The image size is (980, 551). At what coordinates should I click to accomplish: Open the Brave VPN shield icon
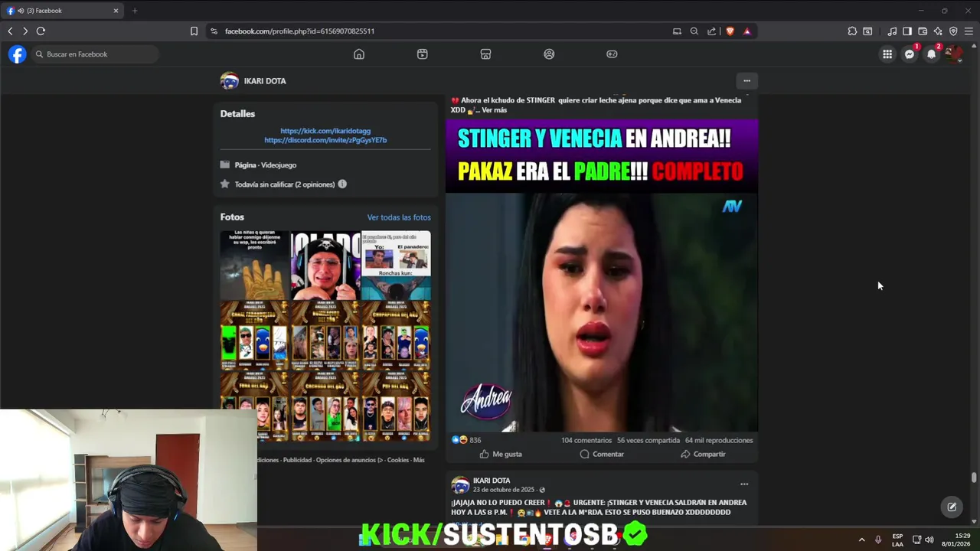pos(953,31)
